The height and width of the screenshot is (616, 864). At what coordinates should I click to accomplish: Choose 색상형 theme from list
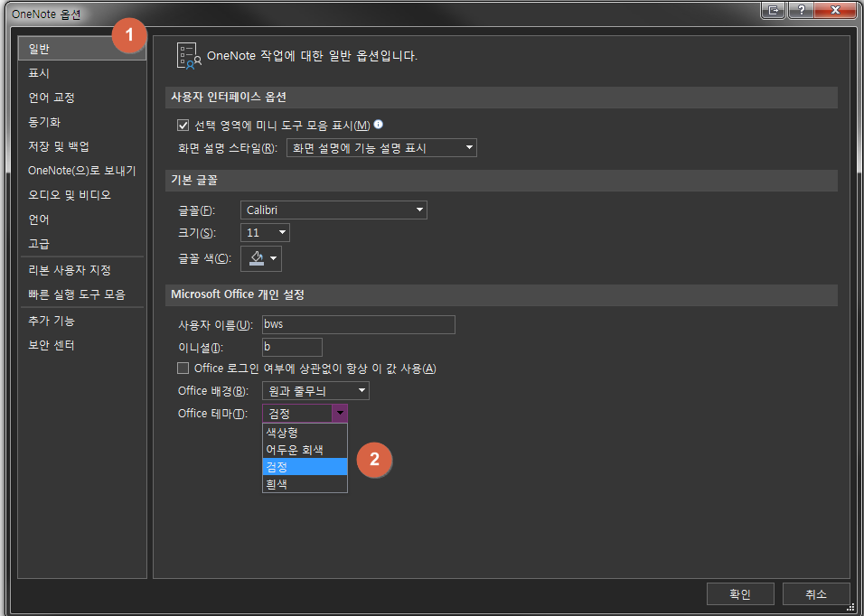coord(305,432)
